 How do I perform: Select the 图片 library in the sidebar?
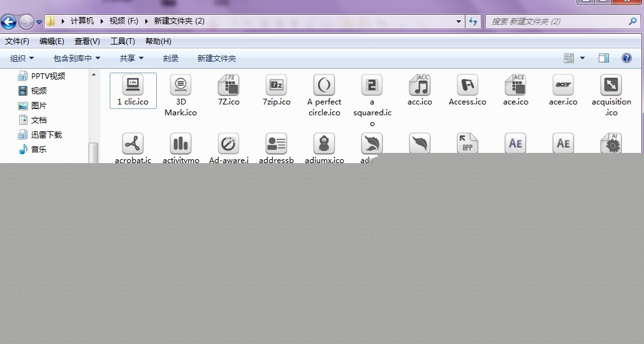pos(33,106)
